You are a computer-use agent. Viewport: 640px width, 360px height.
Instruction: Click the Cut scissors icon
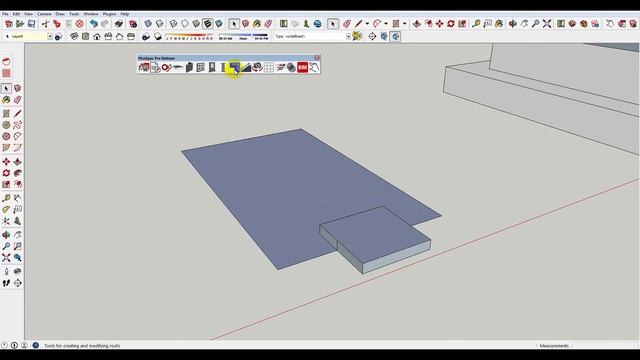(45, 24)
